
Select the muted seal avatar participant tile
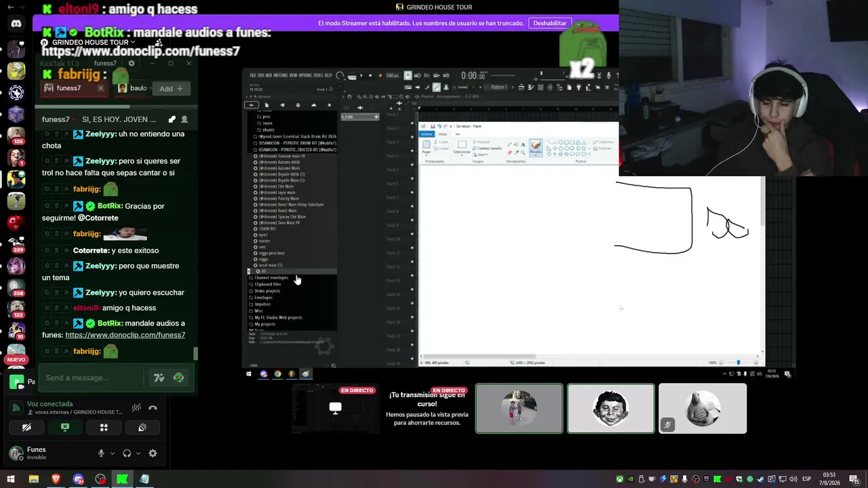tap(703, 408)
